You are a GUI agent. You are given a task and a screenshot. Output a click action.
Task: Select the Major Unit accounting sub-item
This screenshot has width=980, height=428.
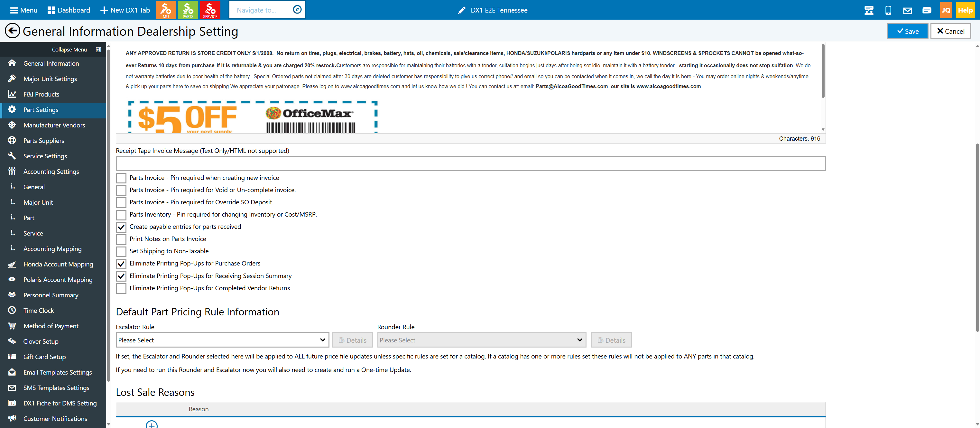pos(38,202)
